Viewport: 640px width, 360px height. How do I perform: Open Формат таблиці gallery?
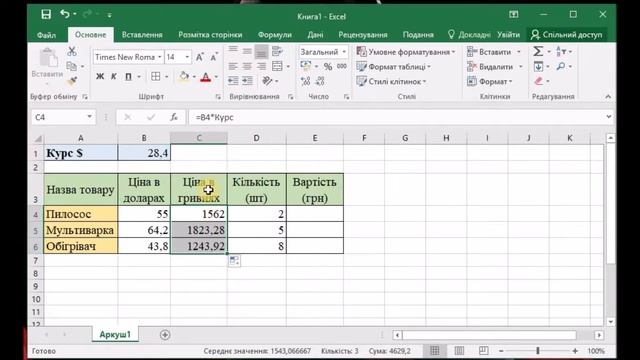click(393, 67)
